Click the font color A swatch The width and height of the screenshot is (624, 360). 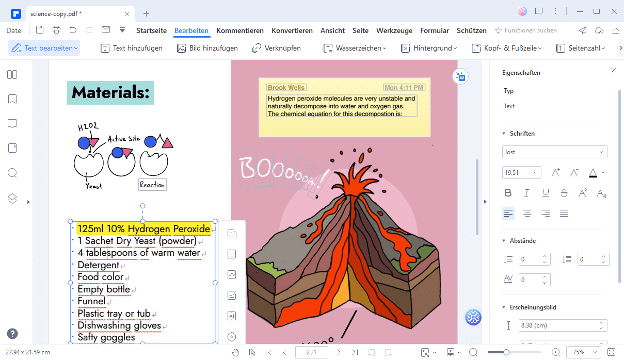point(593,173)
